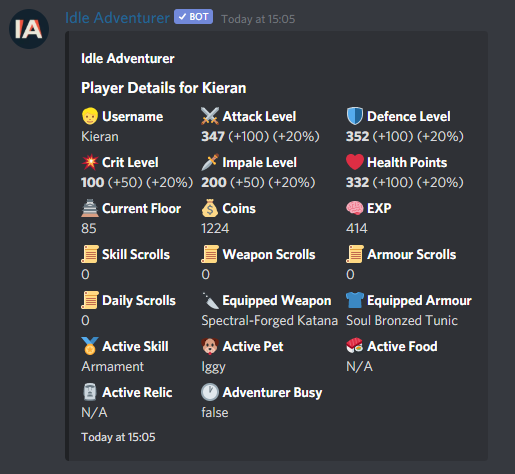
Task: Click the red heart Health Points icon
Action: click(x=355, y=162)
